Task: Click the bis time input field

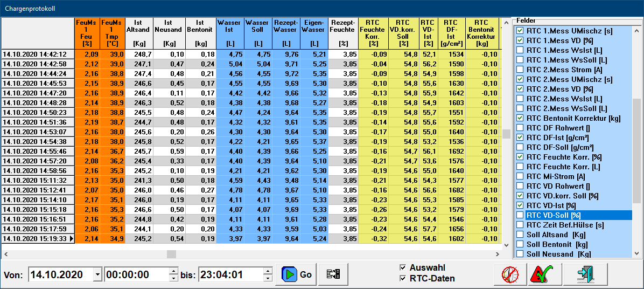Action: pos(230,275)
